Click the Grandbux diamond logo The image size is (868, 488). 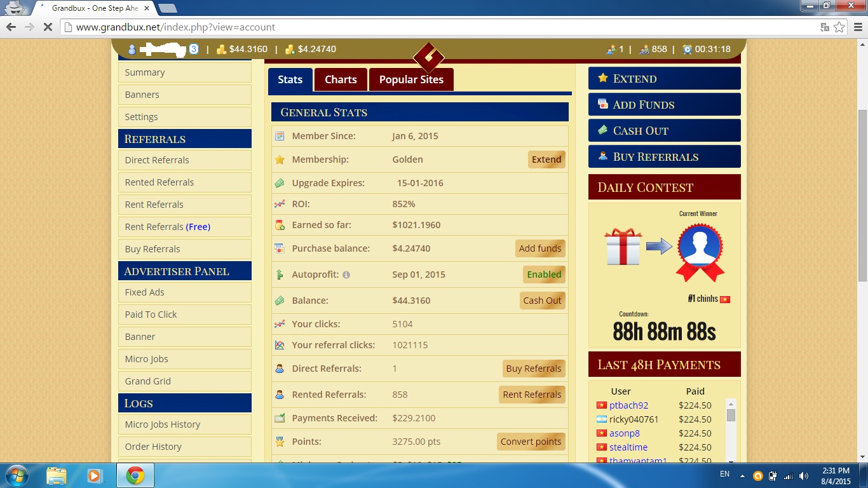pyautogui.click(x=428, y=58)
